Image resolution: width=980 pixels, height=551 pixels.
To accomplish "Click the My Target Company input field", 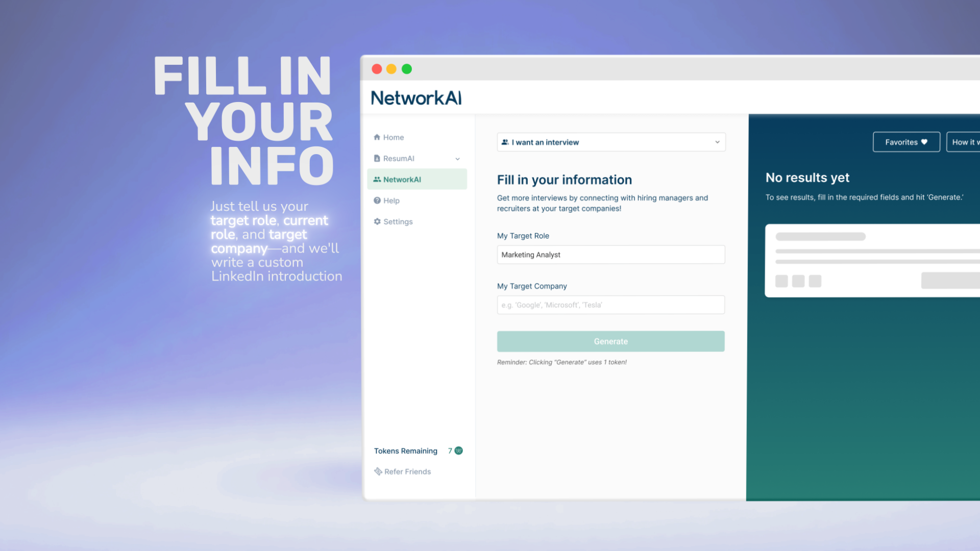I will pyautogui.click(x=610, y=305).
